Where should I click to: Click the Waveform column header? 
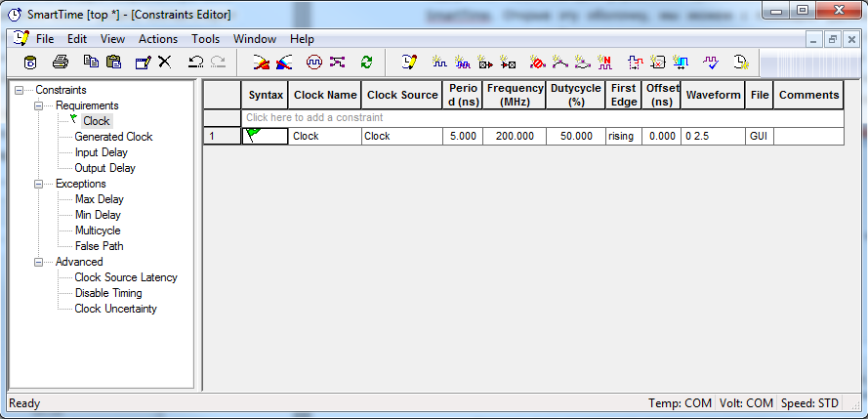click(x=713, y=95)
